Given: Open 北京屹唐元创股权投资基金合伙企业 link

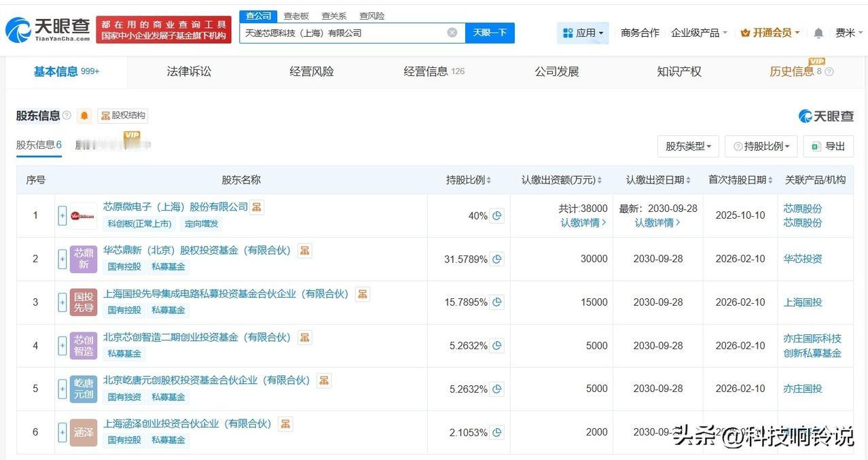Looking at the screenshot, I should click(x=206, y=380).
